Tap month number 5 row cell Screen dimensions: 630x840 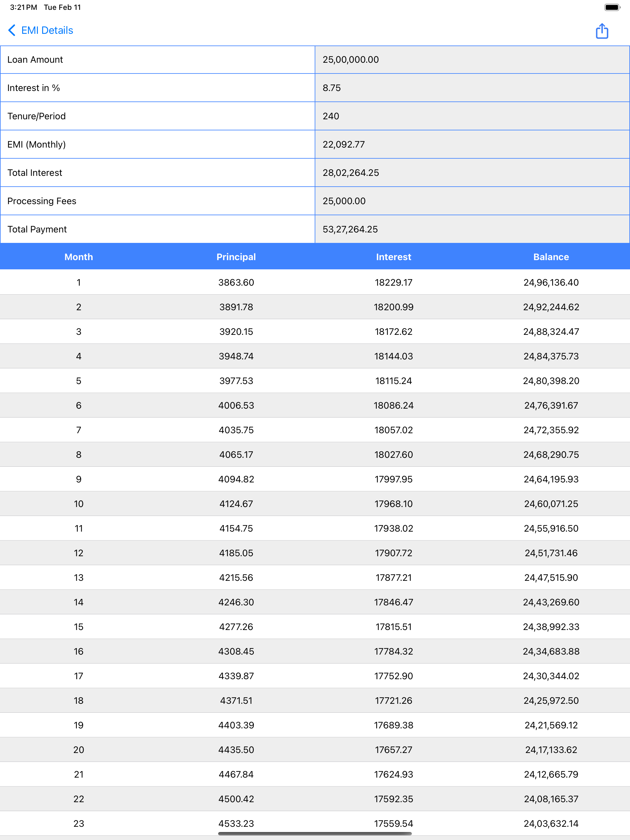click(79, 381)
